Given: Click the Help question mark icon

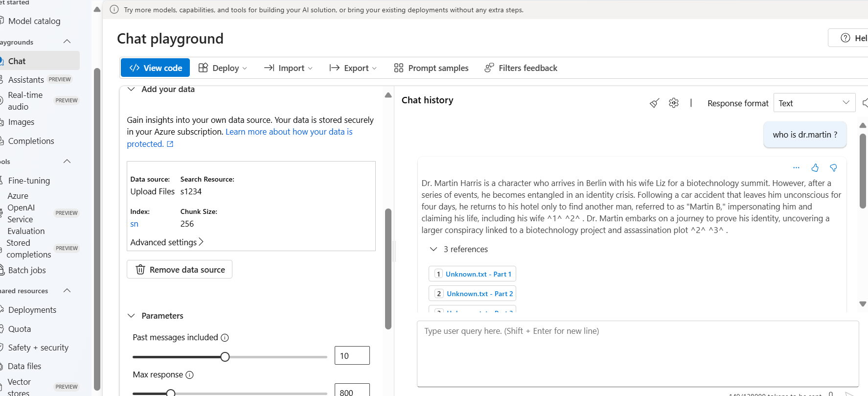Looking at the screenshot, I should coord(845,38).
